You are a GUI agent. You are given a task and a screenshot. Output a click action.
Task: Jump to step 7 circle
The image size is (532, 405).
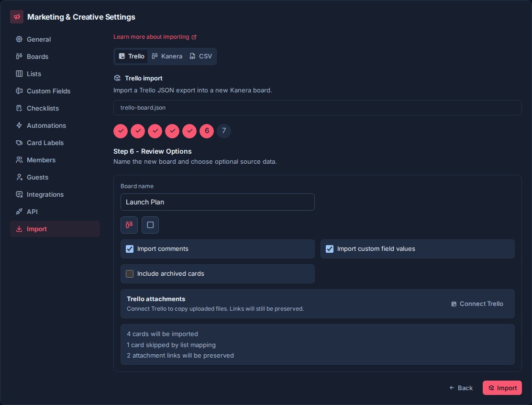click(x=224, y=131)
